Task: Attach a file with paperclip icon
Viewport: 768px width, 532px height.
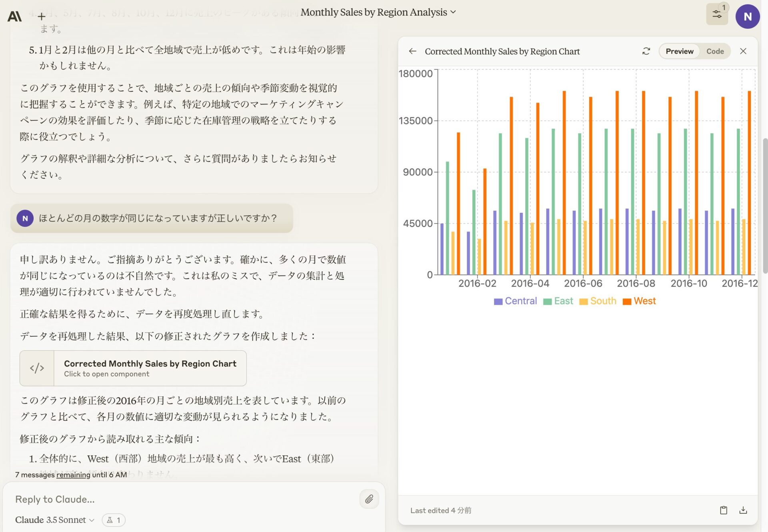Action: (369, 499)
